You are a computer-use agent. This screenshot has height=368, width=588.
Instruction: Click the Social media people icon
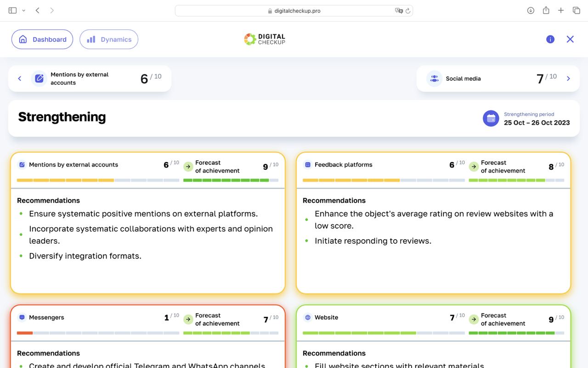click(434, 79)
